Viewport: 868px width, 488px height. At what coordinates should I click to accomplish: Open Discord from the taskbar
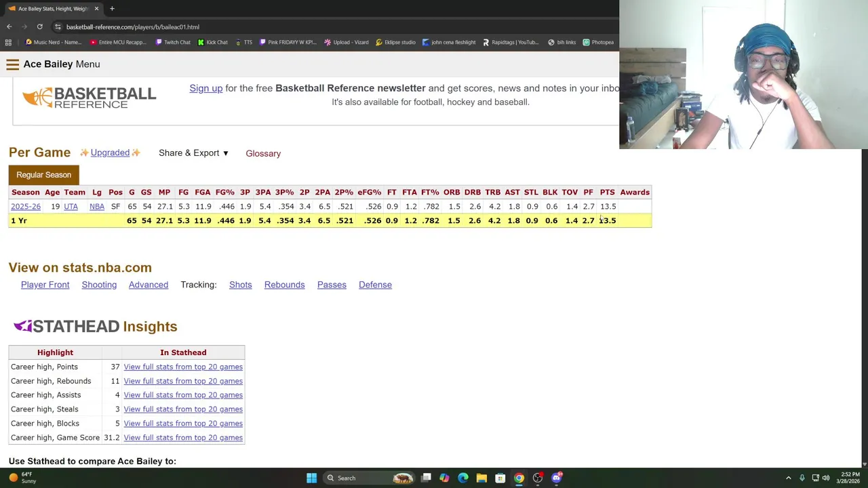(556, 478)
